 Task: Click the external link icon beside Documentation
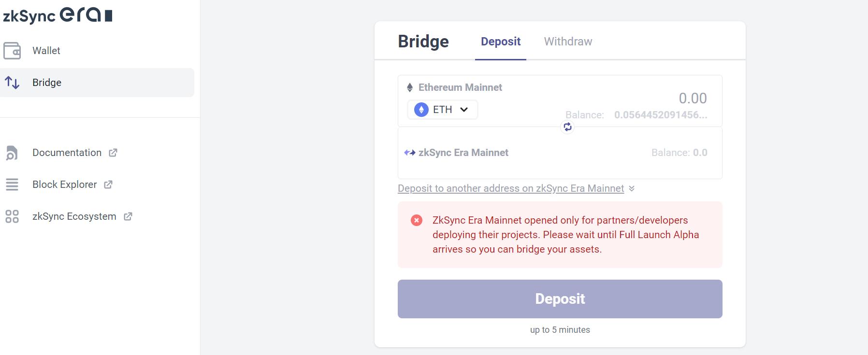point(113,153)
